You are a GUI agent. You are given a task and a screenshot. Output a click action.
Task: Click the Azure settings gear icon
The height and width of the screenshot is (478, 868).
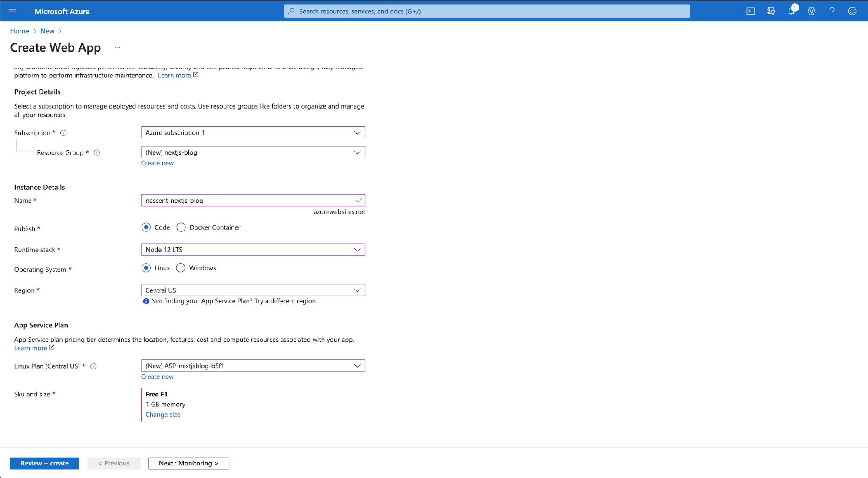point(812,11)
